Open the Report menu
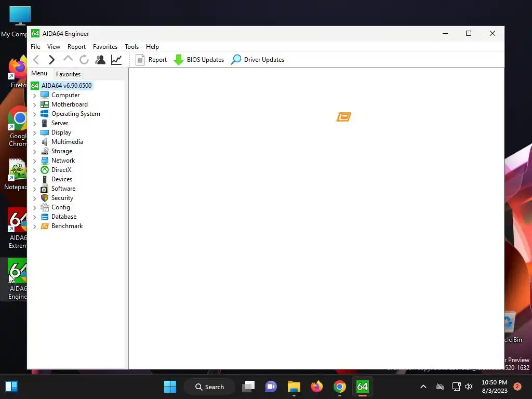The width and height of the screenshot is (532, 399). (76, 46)
